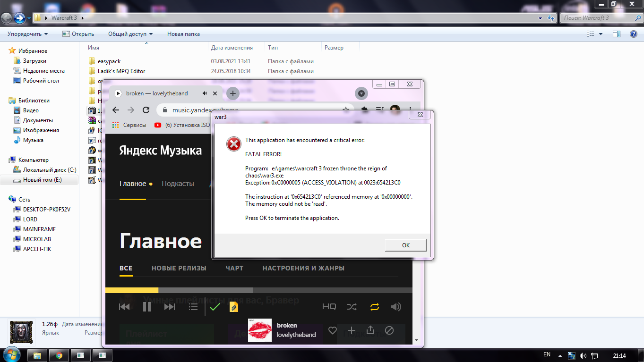This screenshot has width=644, height=362.
Task: Open the system tray volume icon
Action: point(583,355)
